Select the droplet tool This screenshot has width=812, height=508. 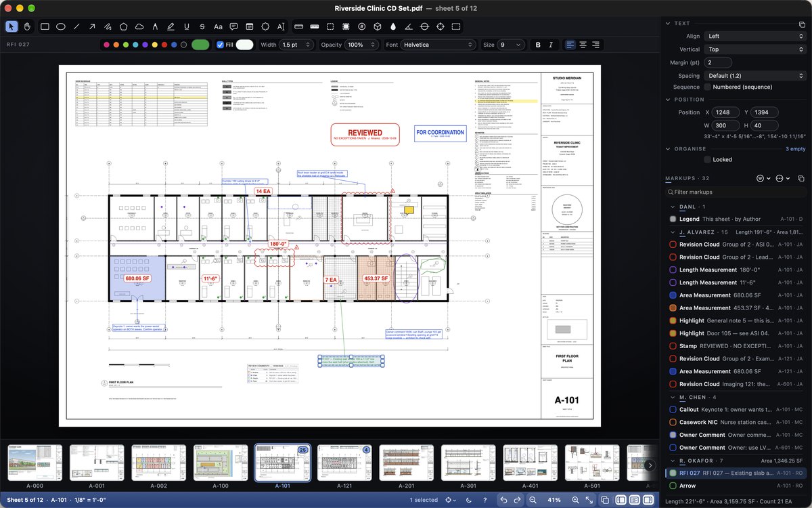pyautogui.click(x=393, y=26)
